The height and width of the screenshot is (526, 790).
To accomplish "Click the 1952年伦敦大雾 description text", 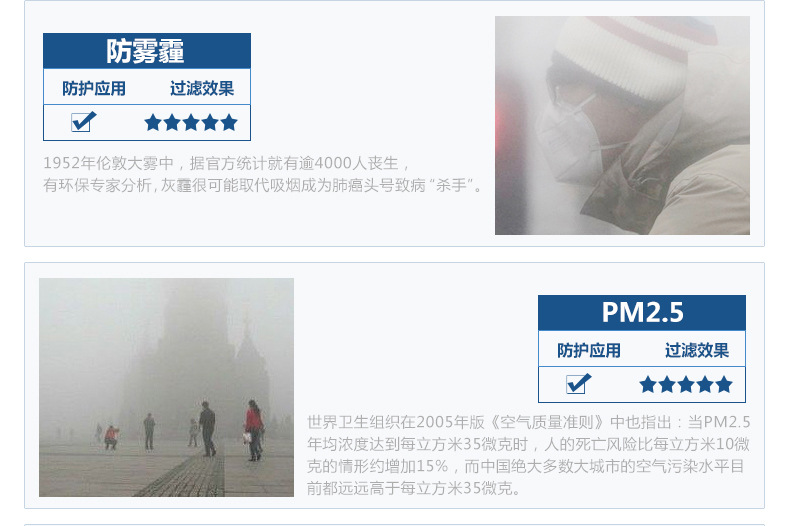I will tap(264, 174).
